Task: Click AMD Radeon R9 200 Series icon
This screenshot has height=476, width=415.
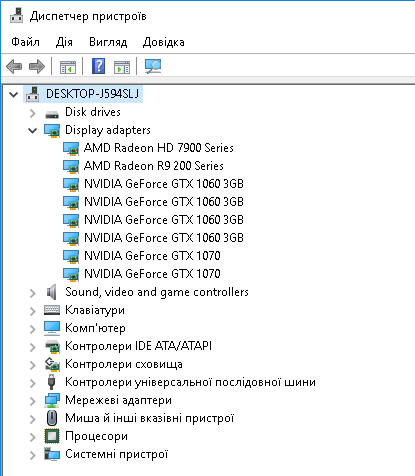Action: (71, 166)
